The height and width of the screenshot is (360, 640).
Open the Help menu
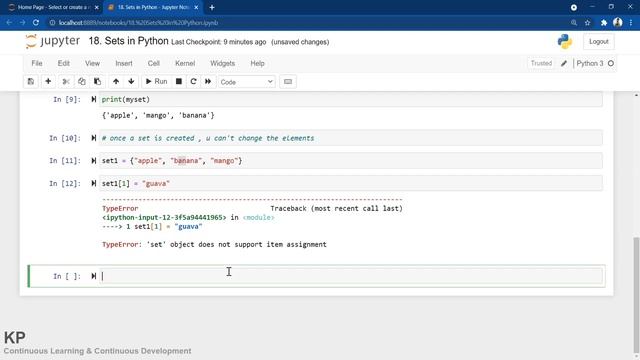click(257, 63)
